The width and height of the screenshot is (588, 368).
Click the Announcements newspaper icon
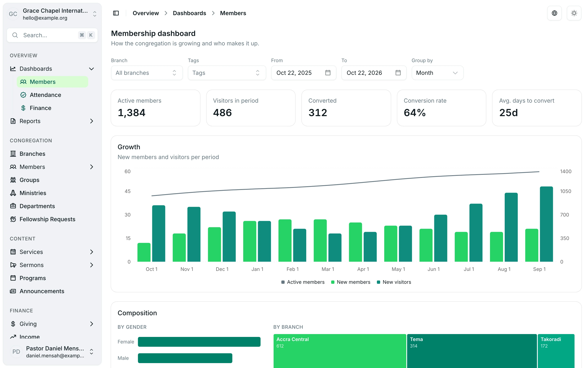pos(13,291)
